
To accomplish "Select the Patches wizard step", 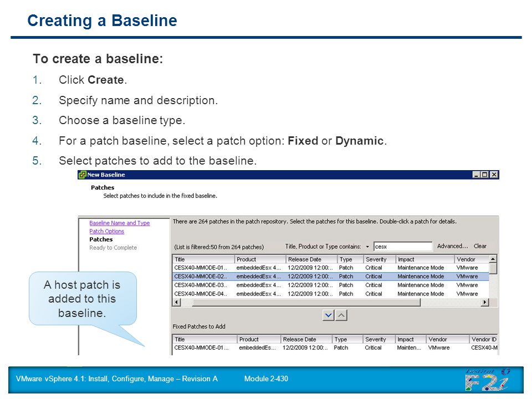I will click(101, 239).
